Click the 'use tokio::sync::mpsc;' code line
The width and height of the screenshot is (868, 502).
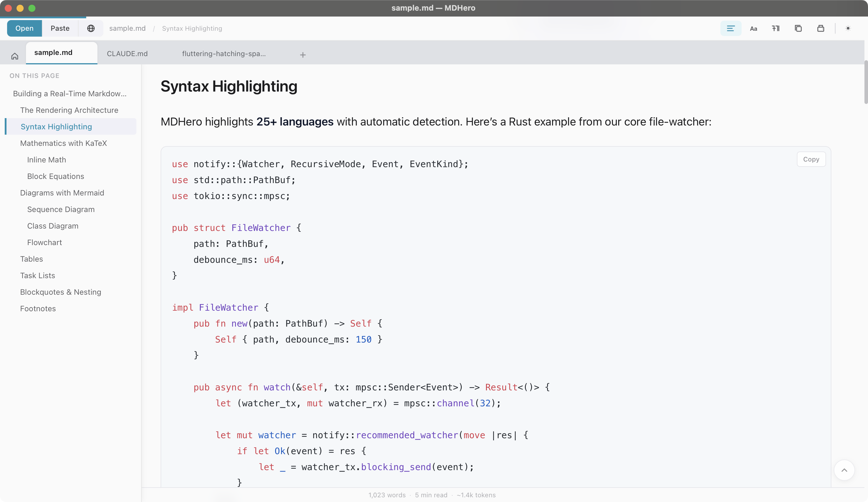[x=231, y=196]
